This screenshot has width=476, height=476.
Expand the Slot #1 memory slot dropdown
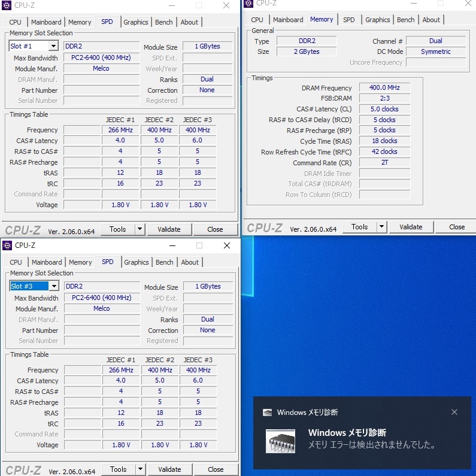tap(53, 46)
